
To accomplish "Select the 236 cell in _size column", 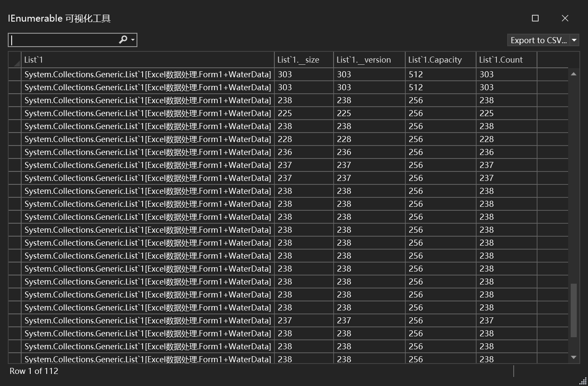I will click(x=304, y=152).
